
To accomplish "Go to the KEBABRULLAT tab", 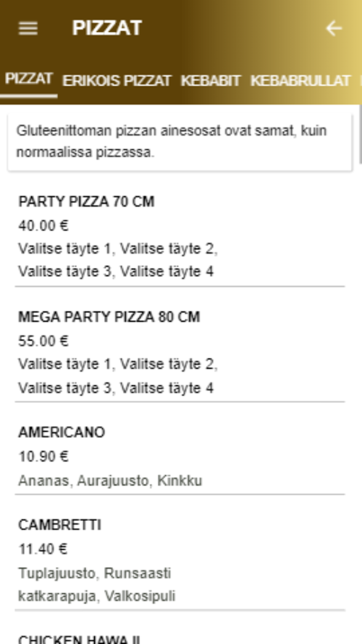I will pyautogui.click(x=300, y=81).
